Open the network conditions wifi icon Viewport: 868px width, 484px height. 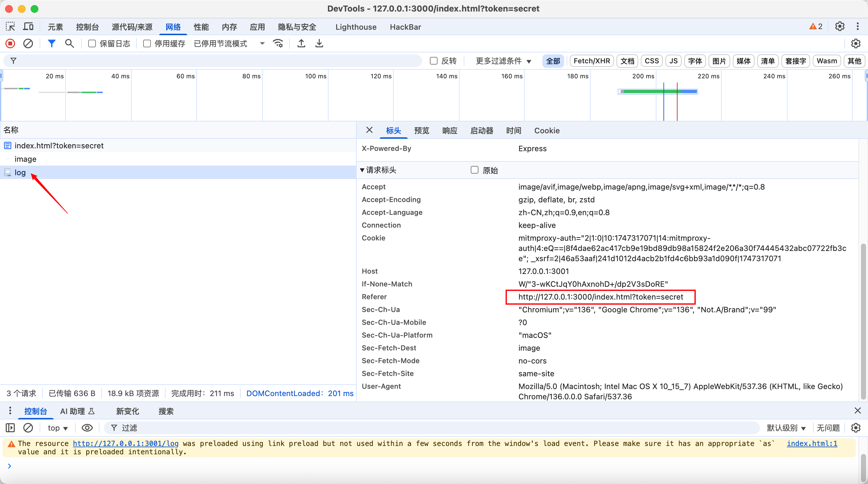click(x=278, y=43)
